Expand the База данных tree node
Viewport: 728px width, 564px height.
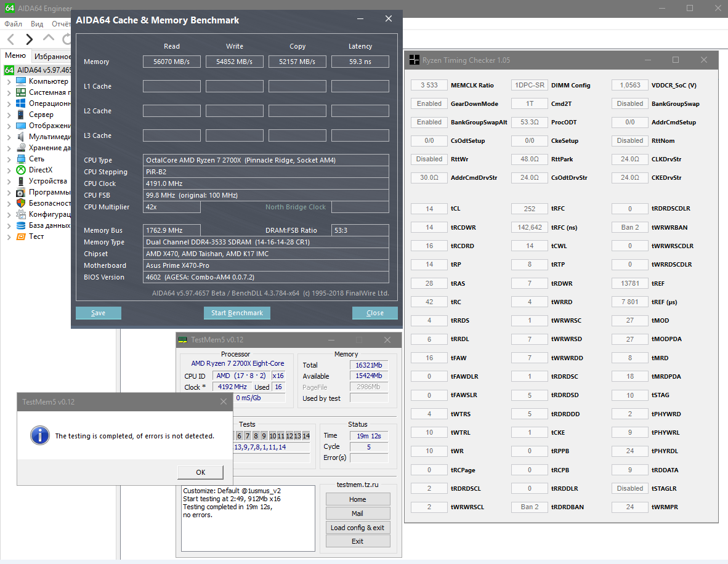9,226
